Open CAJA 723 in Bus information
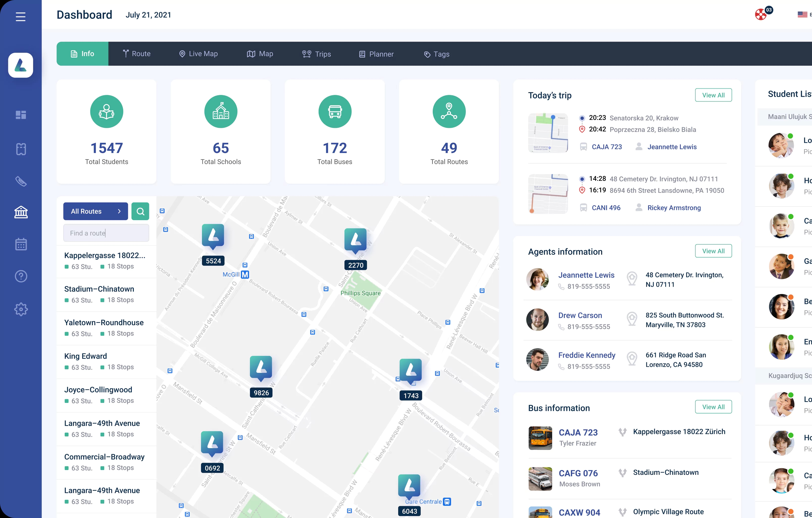This screenshot has height=518, width=812. tap(578, 432)
